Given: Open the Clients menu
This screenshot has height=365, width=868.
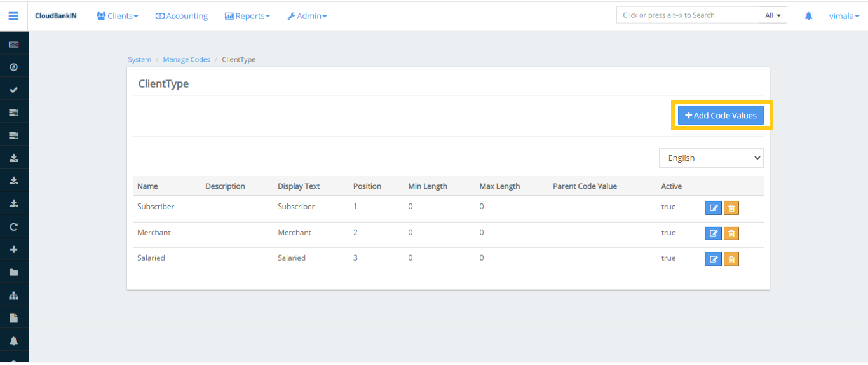Looking at the screenshot, I should pos(118,16).
